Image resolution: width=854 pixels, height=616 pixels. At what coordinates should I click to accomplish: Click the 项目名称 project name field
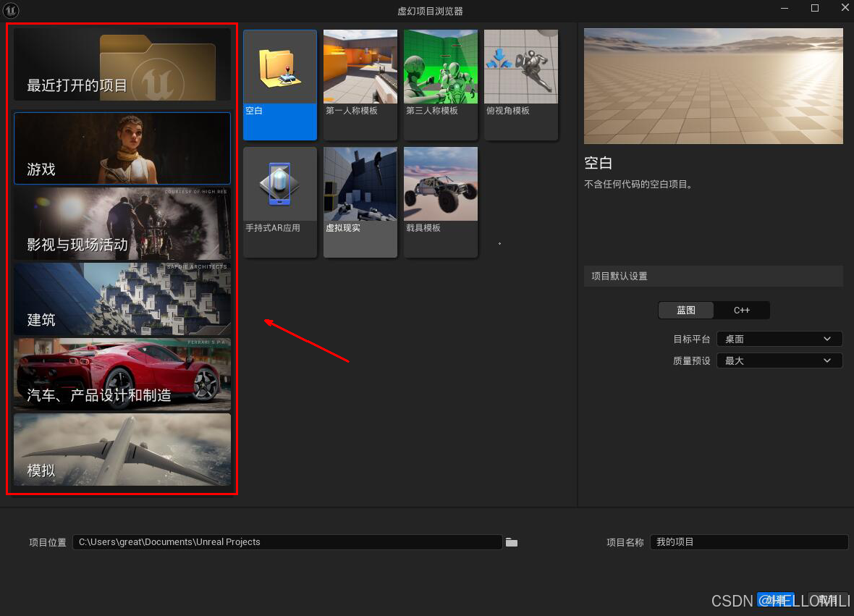(x=749, y=542)
